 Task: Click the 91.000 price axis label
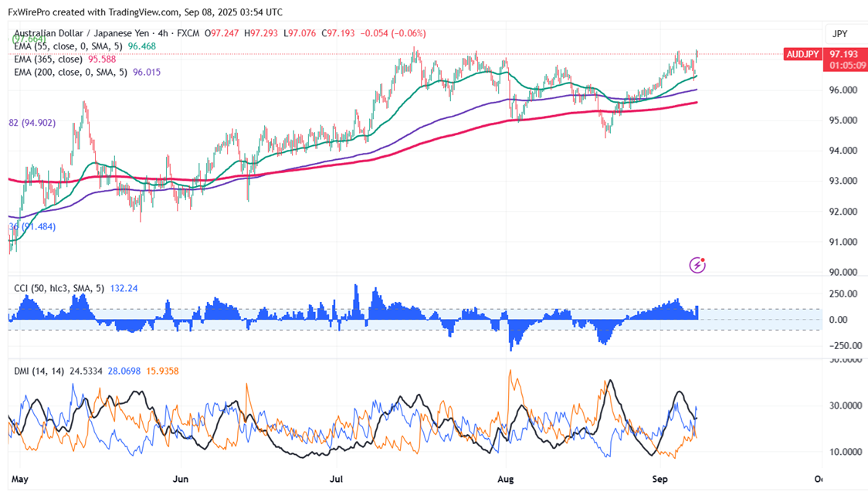click(843, 242)
